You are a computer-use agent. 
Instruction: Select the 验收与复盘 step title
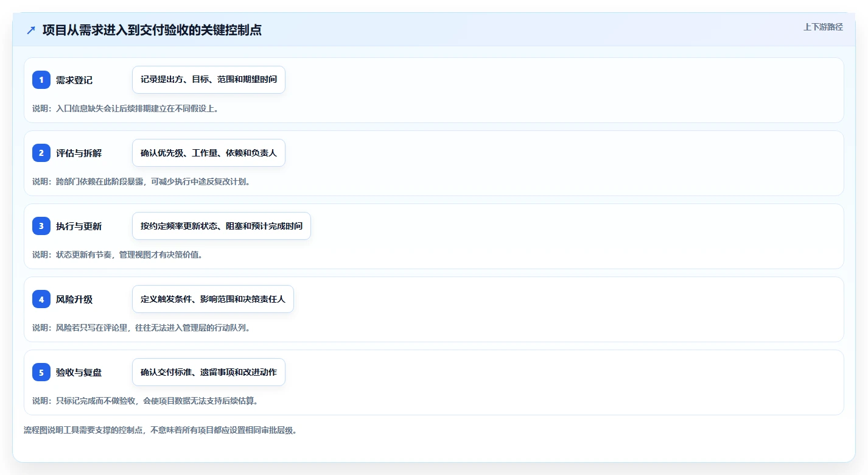(79, 372)
